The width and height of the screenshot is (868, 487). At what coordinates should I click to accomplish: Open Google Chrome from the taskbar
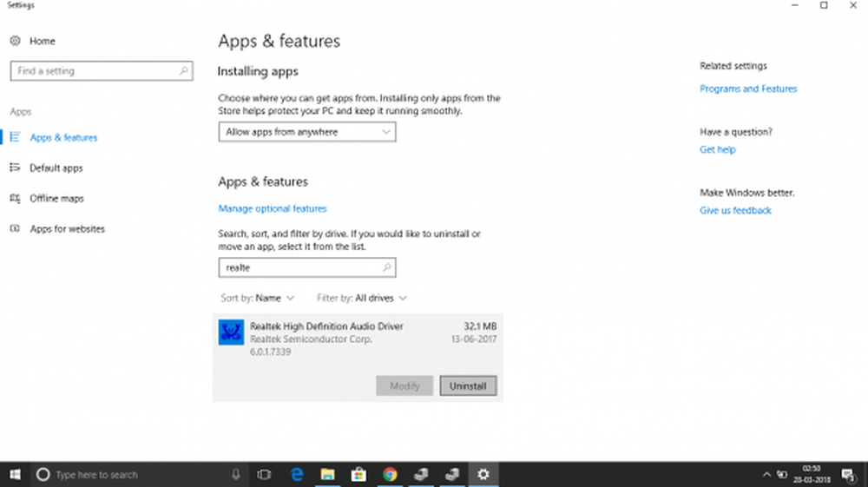(x=390, y=474)
